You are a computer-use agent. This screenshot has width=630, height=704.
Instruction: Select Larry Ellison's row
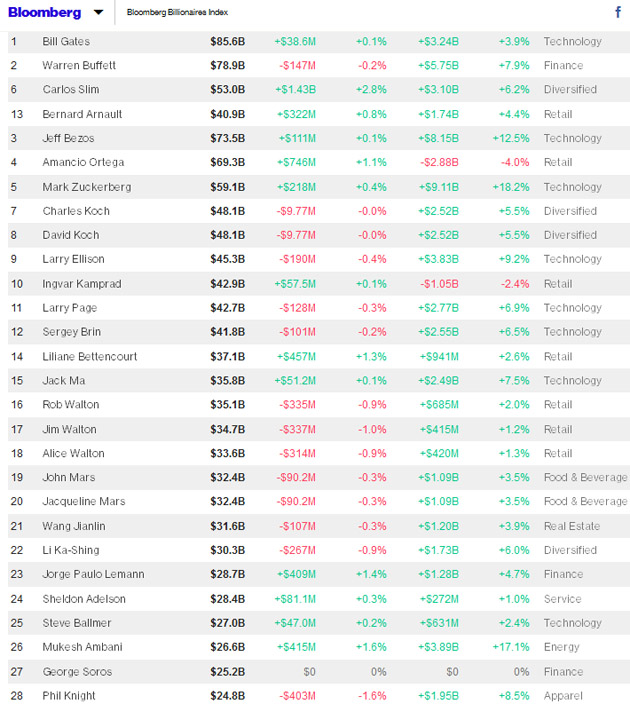(72, 260)
